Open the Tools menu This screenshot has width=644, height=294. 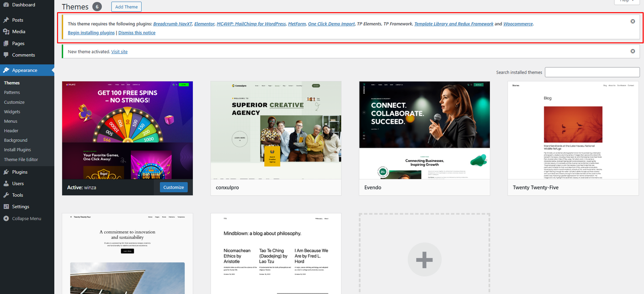[27, 195]
